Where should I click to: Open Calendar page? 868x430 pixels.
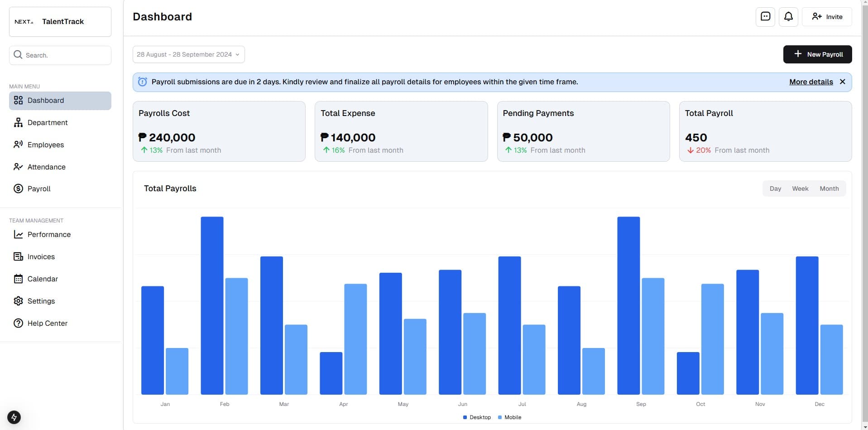pyautogui.click(x=60, y=279)
